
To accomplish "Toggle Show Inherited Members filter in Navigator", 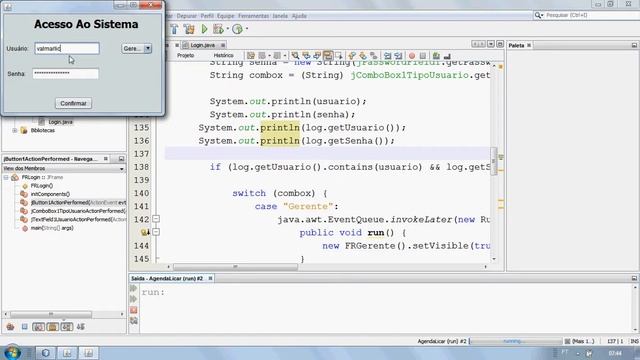I will (10, 327).
